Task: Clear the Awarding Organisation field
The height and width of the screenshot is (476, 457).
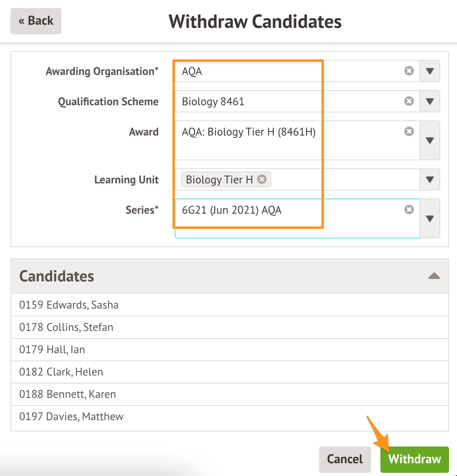Action: click(x=409, y=71)
